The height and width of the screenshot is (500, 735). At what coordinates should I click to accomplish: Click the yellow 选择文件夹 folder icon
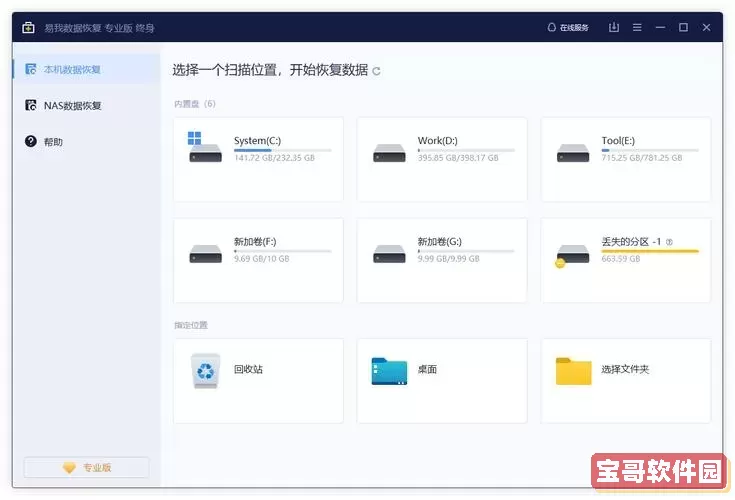[573, 371]
